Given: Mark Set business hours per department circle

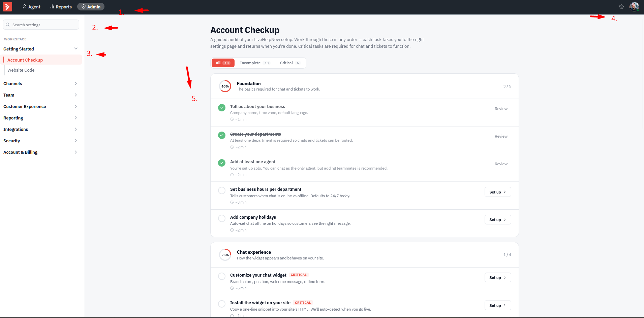Looking at the screenshot, I should tap(222, 190).
